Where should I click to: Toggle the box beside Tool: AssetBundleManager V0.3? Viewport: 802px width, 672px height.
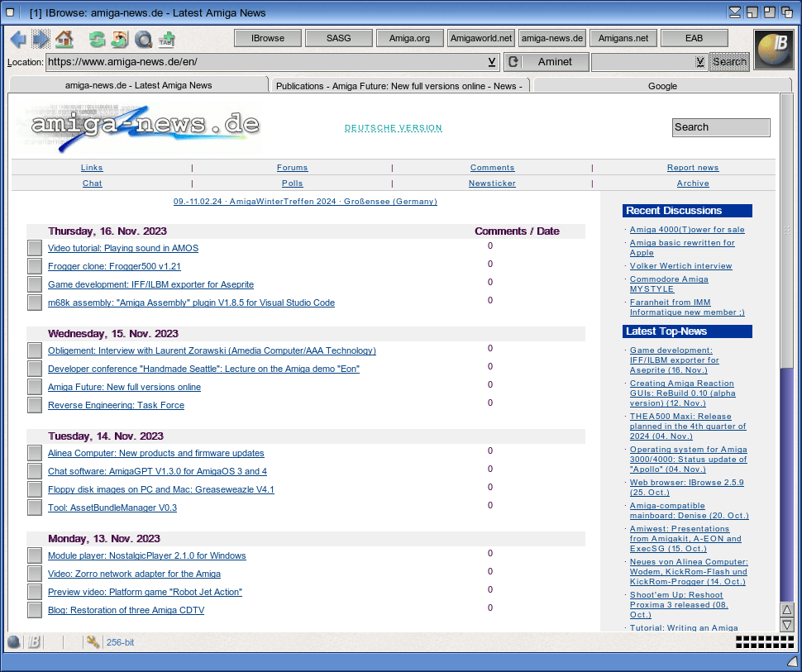click(35, 508)
